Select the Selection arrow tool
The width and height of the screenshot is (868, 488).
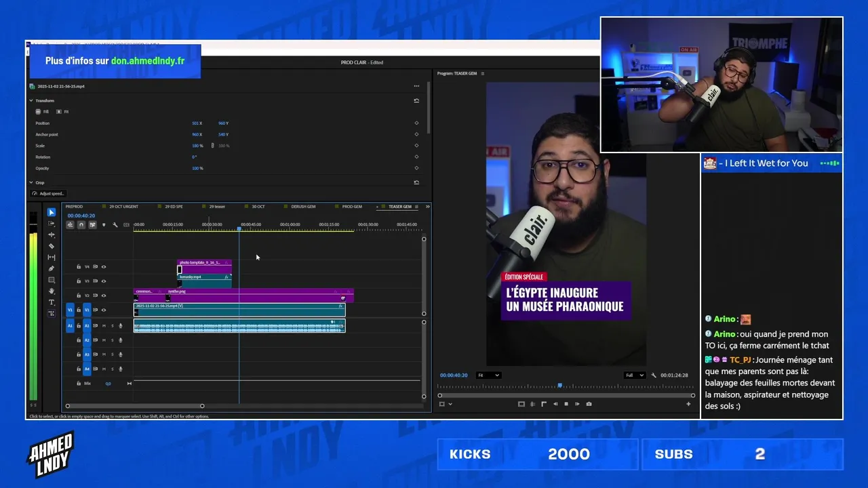52,212
